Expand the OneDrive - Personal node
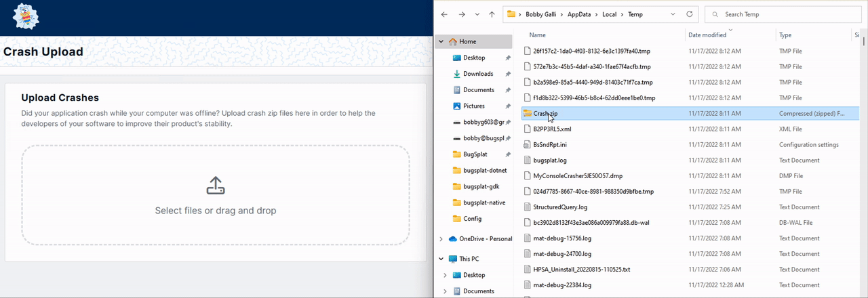 441,238
